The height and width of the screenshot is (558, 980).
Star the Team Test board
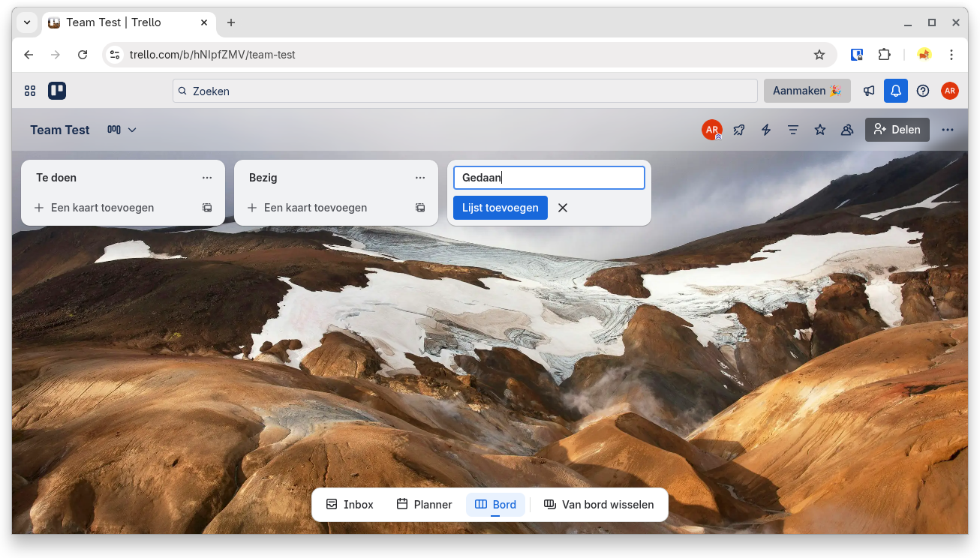820,130
